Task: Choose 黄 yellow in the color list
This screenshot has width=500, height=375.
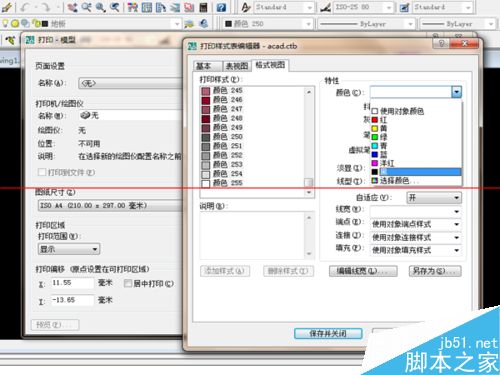Action: tap(416, 128)
